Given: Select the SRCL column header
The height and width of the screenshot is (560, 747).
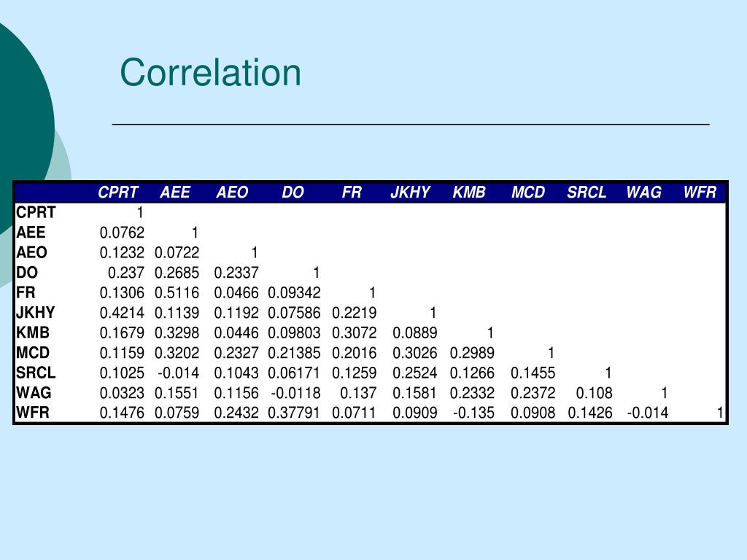Looking at the screenshot, I should point(587,192).
